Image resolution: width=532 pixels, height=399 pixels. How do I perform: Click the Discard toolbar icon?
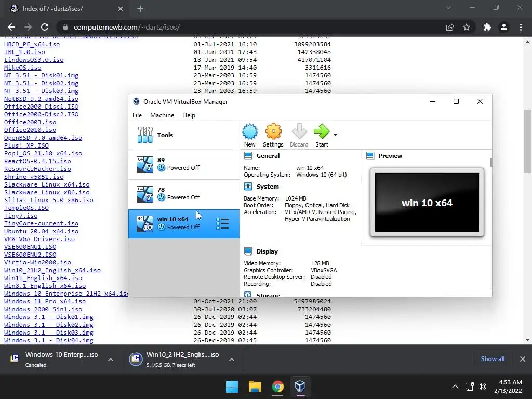(x=299, y=136)
